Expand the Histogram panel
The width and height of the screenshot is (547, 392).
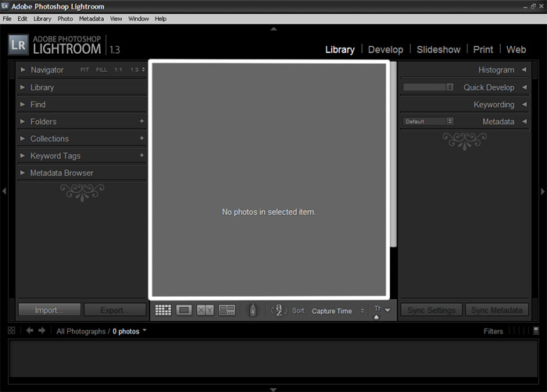[524, 69]
